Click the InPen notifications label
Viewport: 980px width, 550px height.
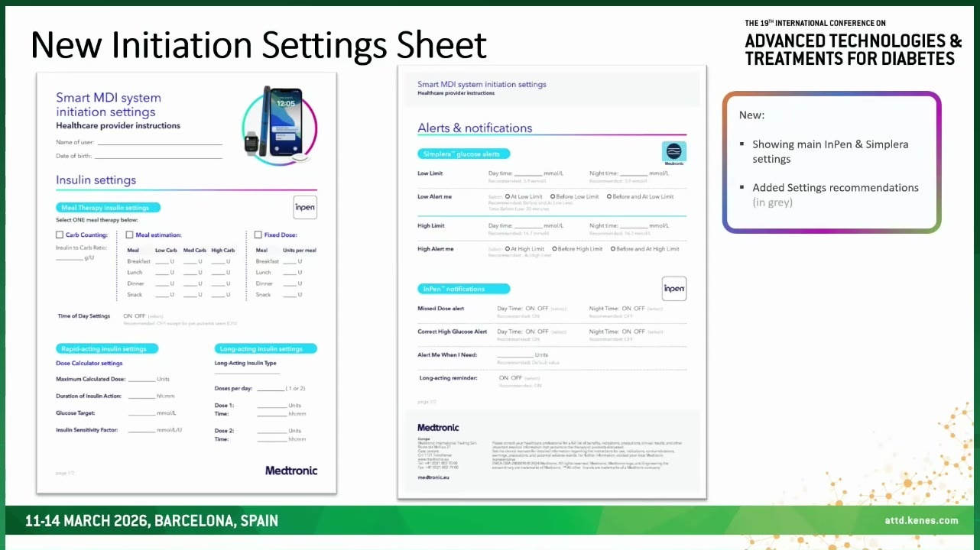click(463, 289)
